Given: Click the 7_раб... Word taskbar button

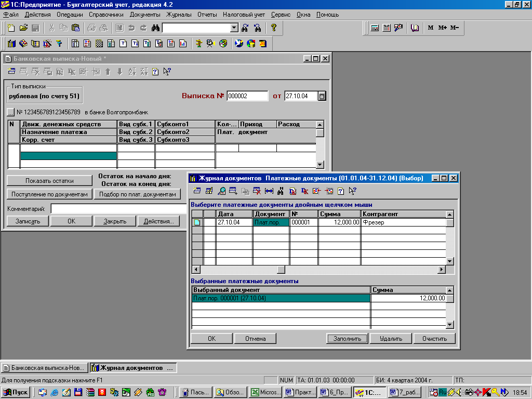Looking at the screenshot, I should click(404, 392).
